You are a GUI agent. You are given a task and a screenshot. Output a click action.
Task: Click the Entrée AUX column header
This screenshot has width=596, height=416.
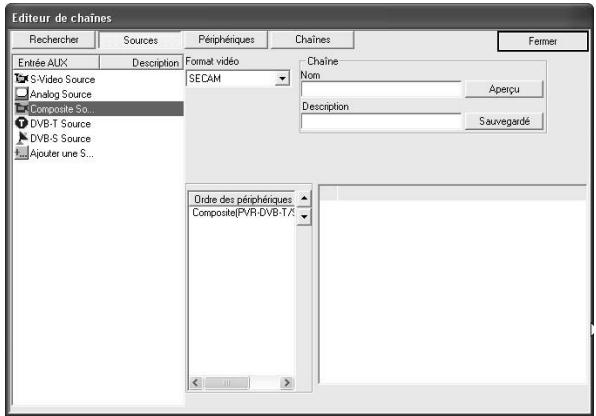click(56, 63)
